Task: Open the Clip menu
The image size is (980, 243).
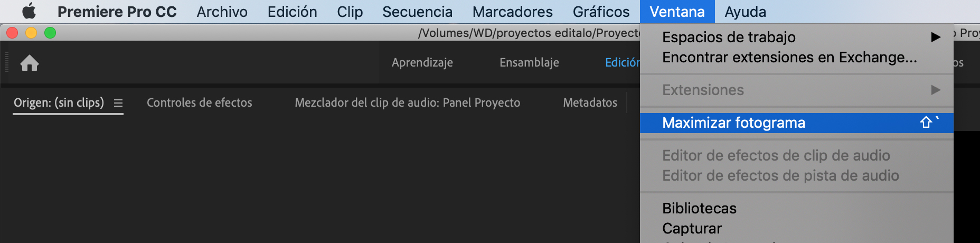Action: (x=350, y=12)
